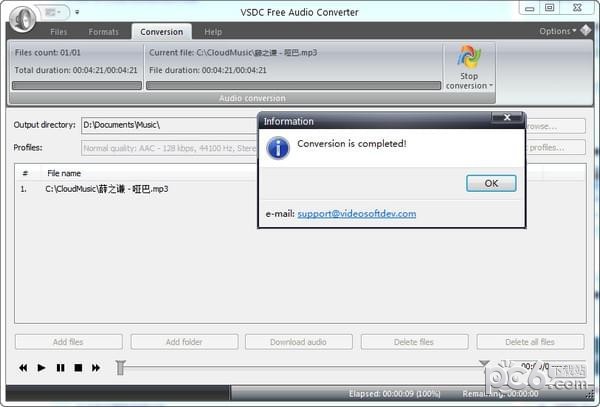Click the pause button
This screenshot has height=407, width=600.
pyautogui.click(x=60, y=368)
